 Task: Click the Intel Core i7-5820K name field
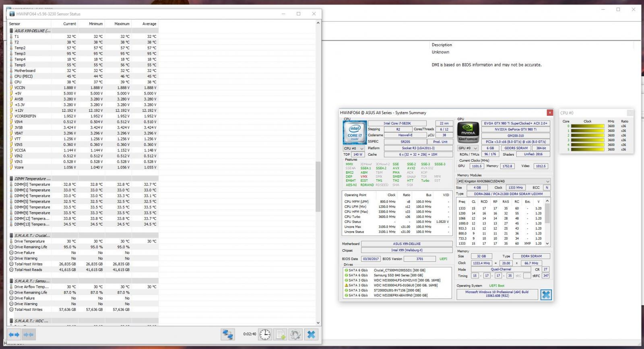click(x=397, y=123)
